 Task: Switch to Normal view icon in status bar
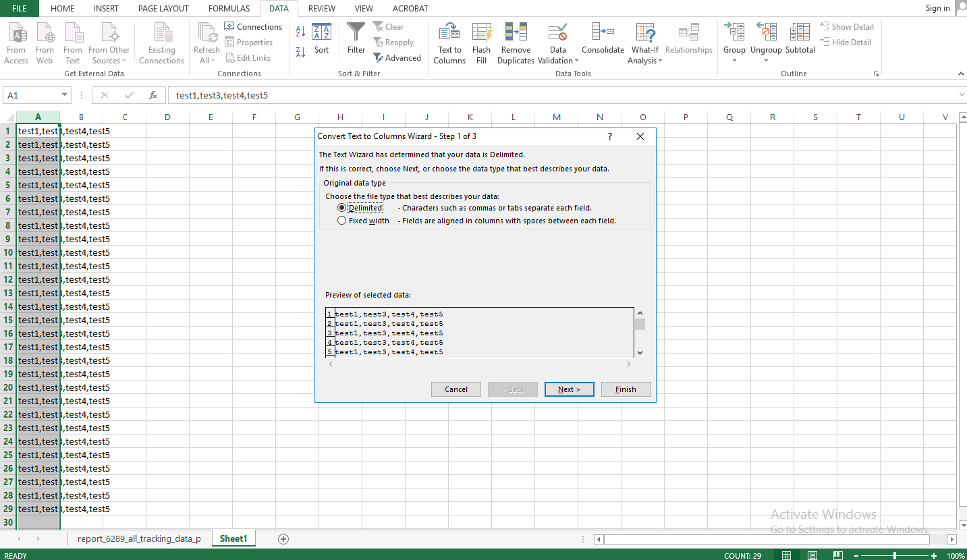(786, 555)
